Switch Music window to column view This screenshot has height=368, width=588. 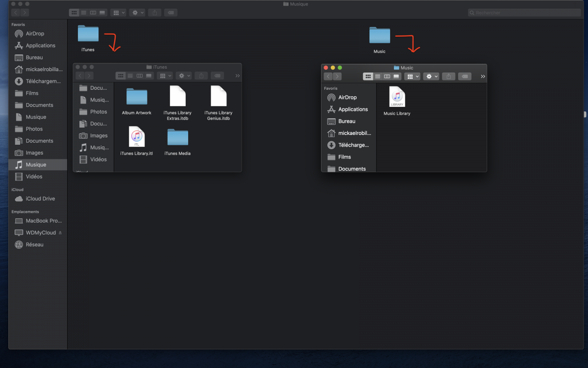(x=387, y=76)
